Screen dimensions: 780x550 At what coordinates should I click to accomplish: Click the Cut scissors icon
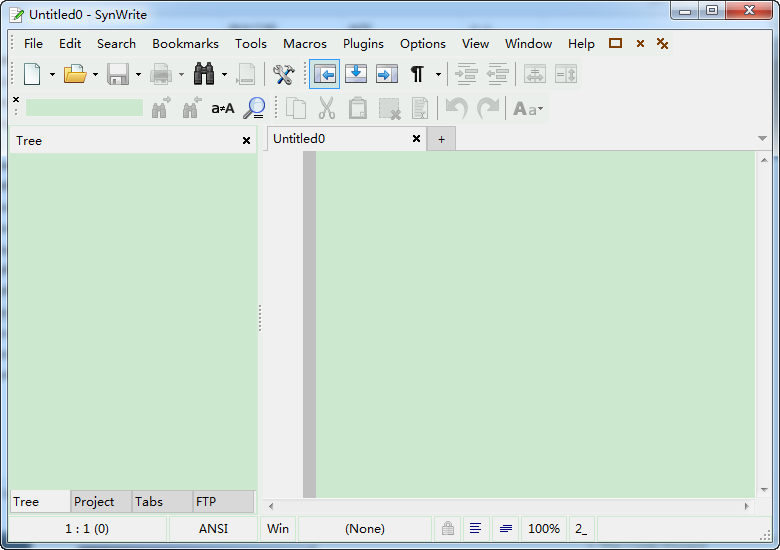[x=327, y=108]
